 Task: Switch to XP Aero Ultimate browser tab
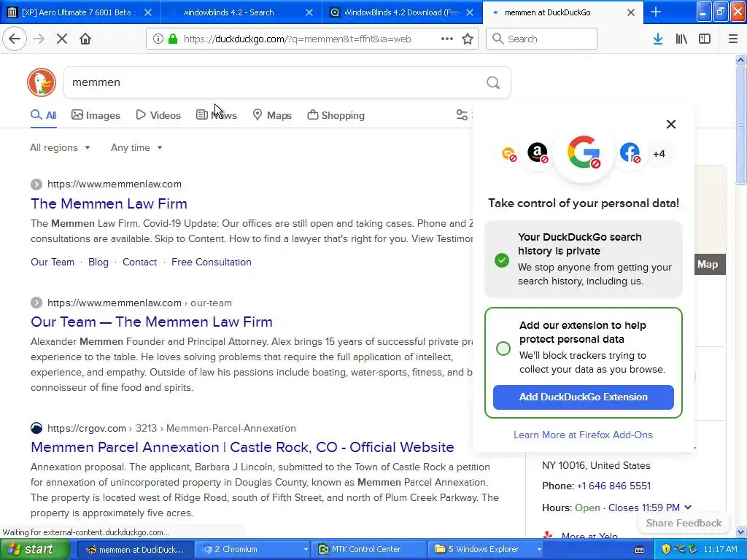[x=80, y=12]
